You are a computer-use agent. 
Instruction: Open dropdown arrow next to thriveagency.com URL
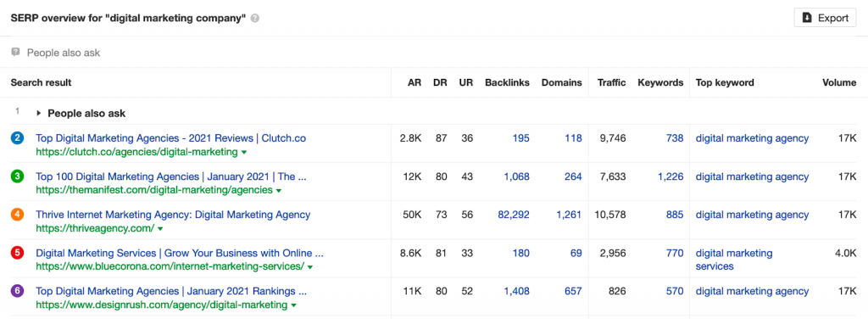(x=160, y=229)
